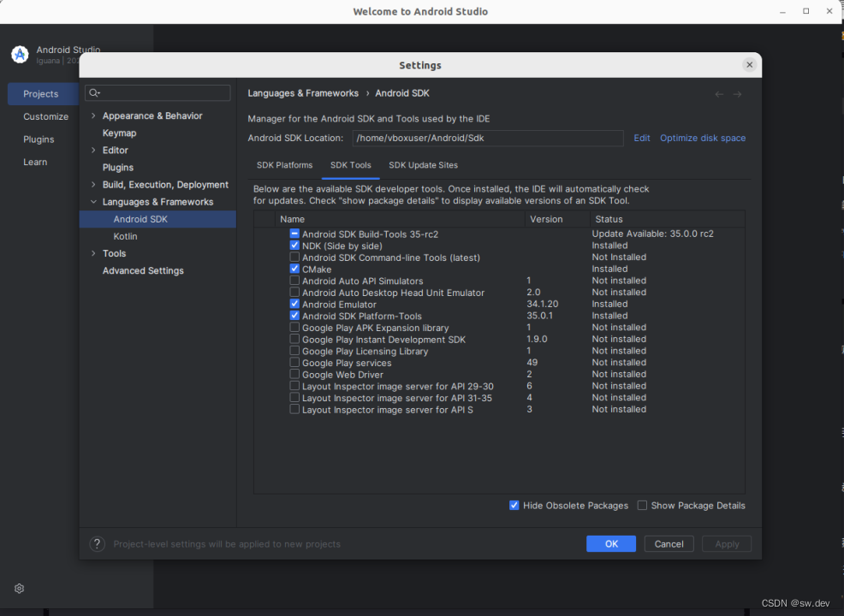Click the search magnifier icon in Settings
This screenshot has width=844, height=616.
pos(94,93)
